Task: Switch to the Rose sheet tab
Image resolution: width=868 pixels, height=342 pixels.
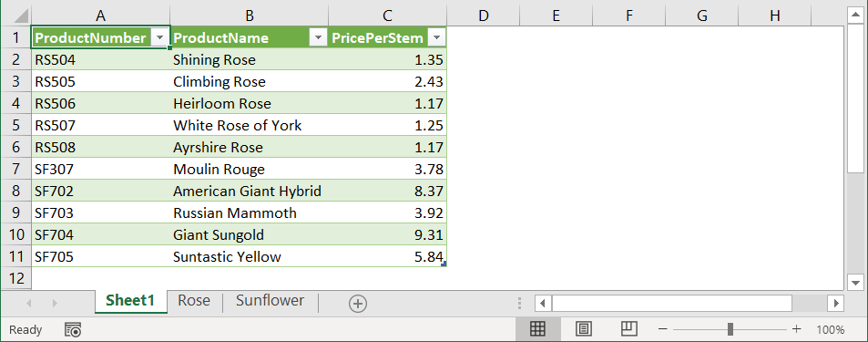Action: point(194,300)
